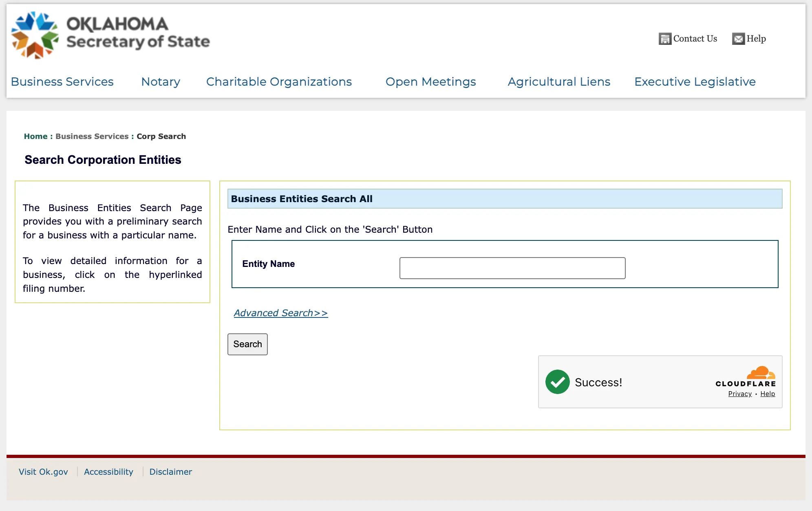
Task: Open the Executive Legislative menu
Action: click(x=695, y=81)
